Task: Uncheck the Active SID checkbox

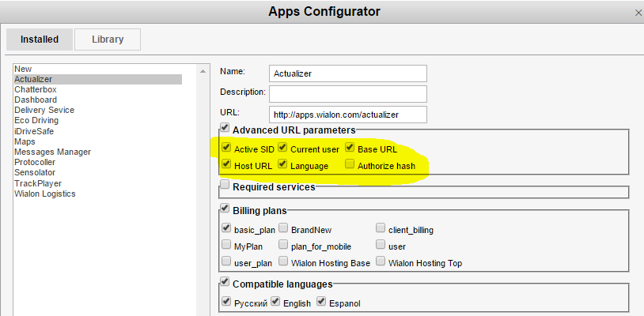Action: 227,148
